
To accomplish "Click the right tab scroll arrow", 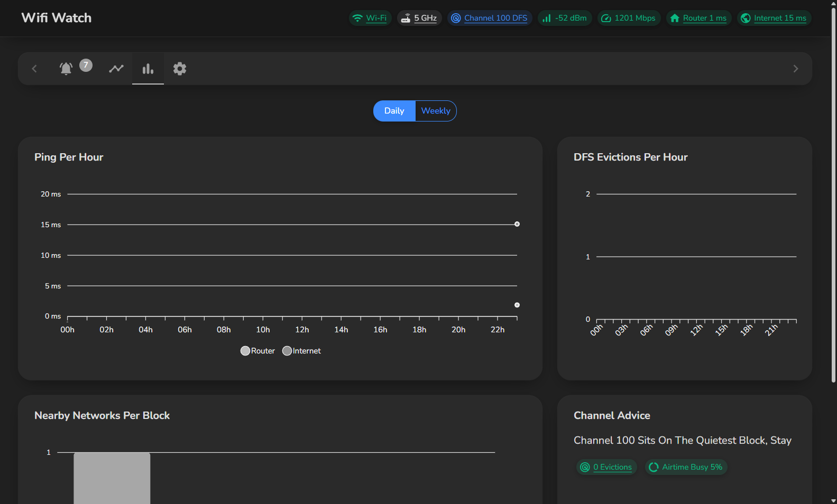I will 796,69.
